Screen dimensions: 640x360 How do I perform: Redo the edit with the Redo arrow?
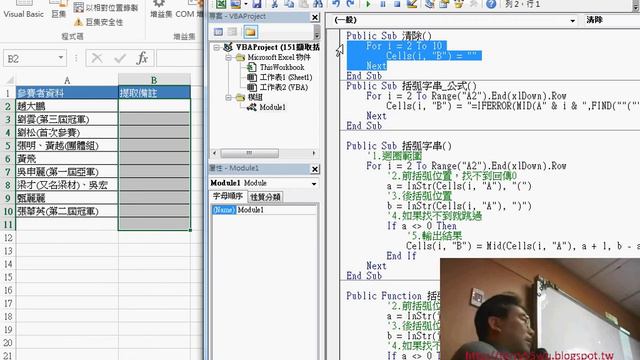(x=350, y=4)
